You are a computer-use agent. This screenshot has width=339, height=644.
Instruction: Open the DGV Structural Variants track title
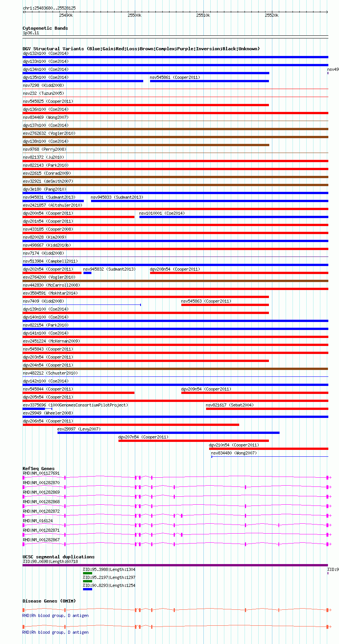point(141,49)
